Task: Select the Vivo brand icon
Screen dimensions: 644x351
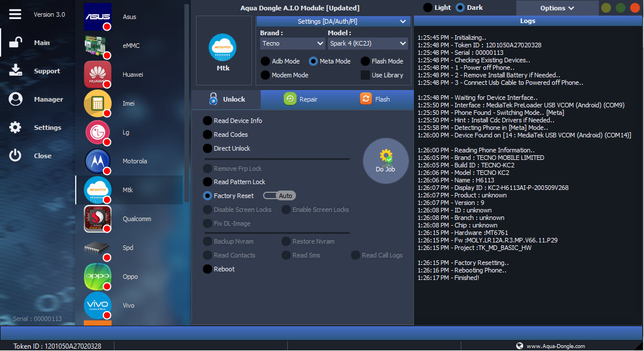Action: tap(98, 305)
